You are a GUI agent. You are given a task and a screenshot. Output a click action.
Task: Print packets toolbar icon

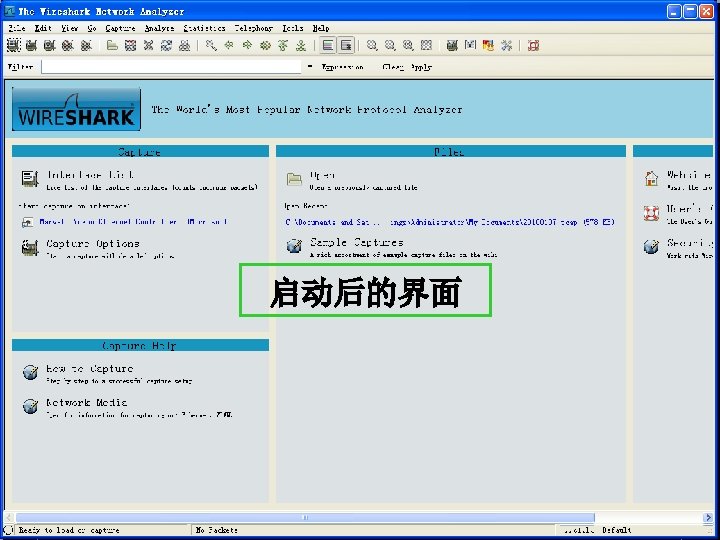[x=185, y=45]
